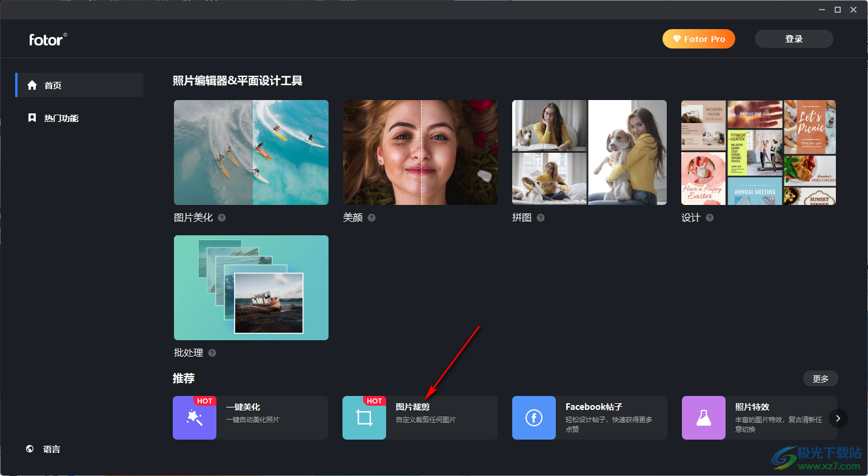
Task: Click the flask 照片特效 icon
Action: click(704, 418)
